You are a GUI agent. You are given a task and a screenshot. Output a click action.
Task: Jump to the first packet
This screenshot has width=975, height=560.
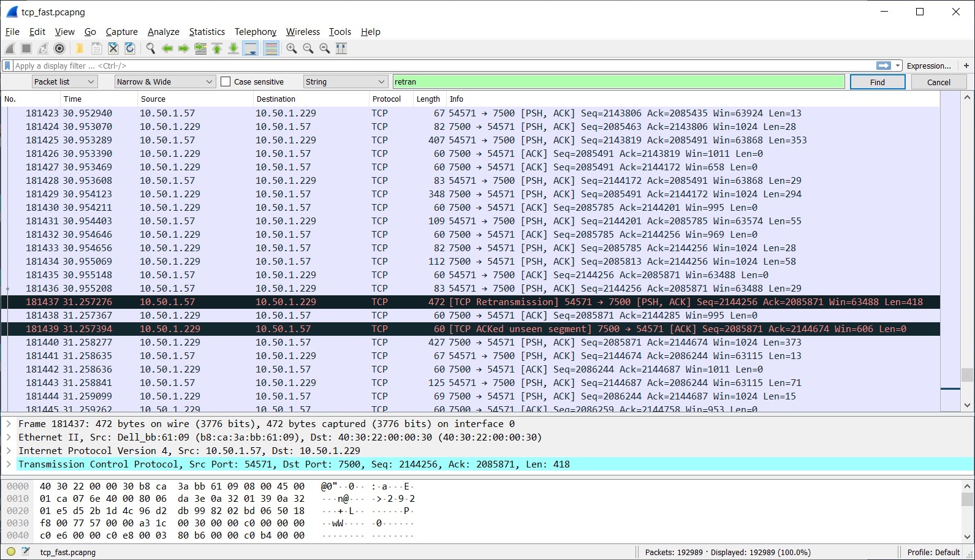[x=217, y=48]
